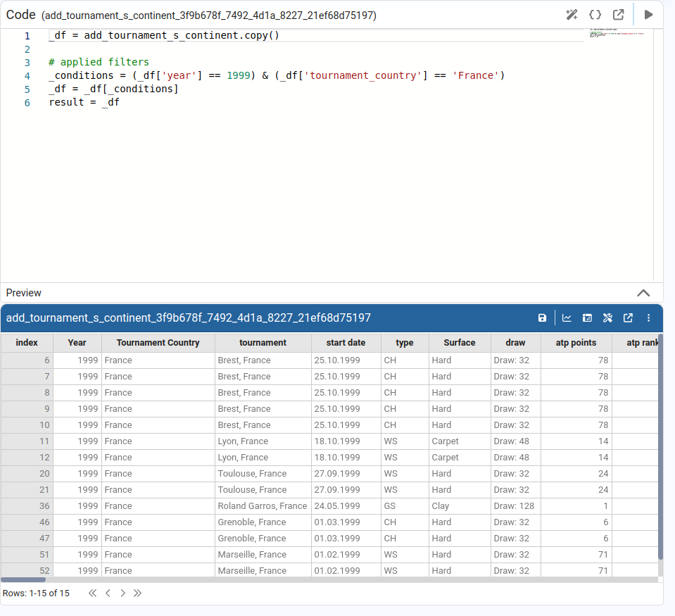Open the wrench and screwdriver tools icon
675x616 pixels.
point(607,318)
